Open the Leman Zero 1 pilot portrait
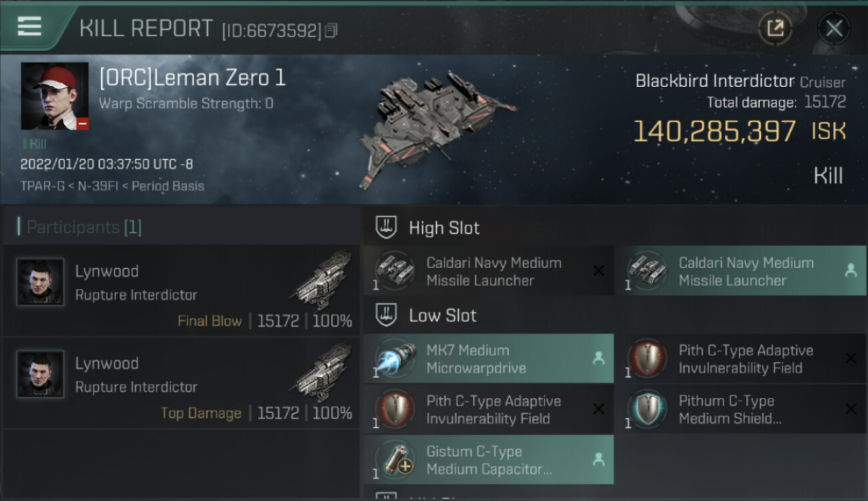This screenshot has width=868, height=501. tap(55, 96)
